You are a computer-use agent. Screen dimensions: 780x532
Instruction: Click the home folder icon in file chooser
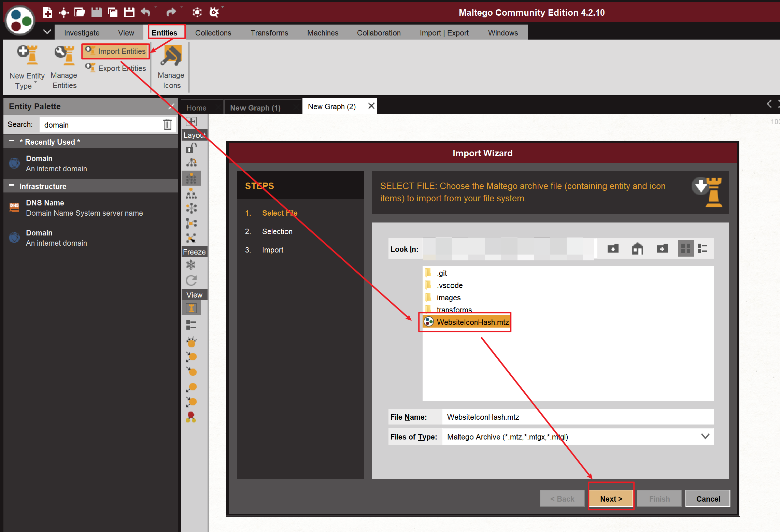tap(637, 249)
